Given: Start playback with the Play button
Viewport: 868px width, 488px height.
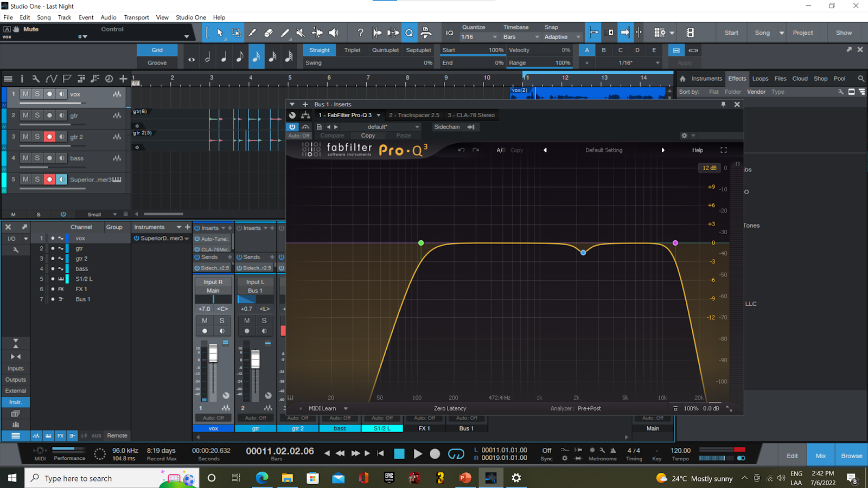Looking at the screenshot, I should (417, 454).
